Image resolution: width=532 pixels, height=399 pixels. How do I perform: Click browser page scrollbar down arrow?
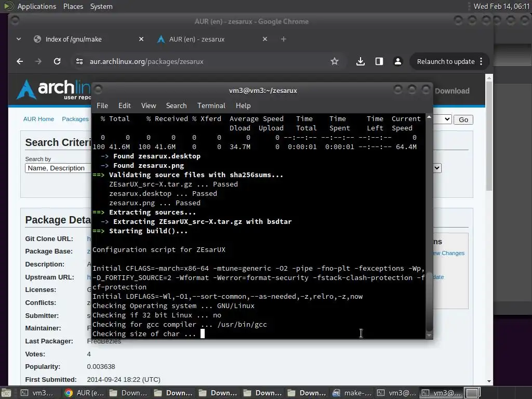[489, 381]
